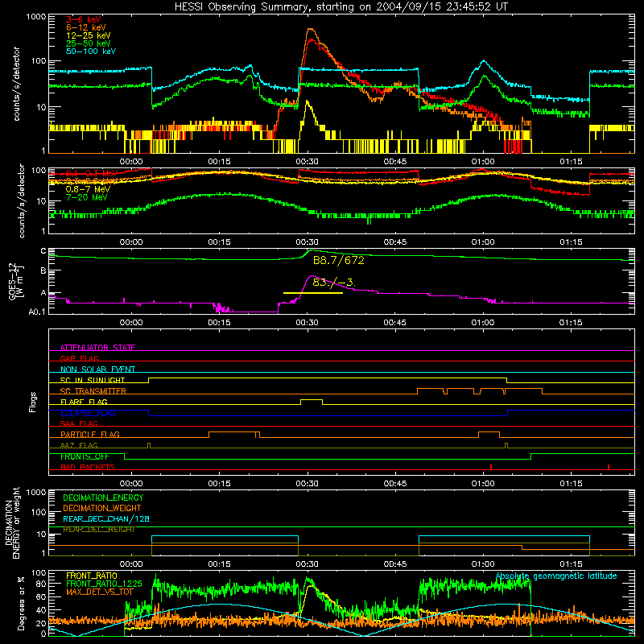Viewport: 644px width, 644px height.
Task: Click the 1000 y-axis label of top panel
Action: [35, 17]
